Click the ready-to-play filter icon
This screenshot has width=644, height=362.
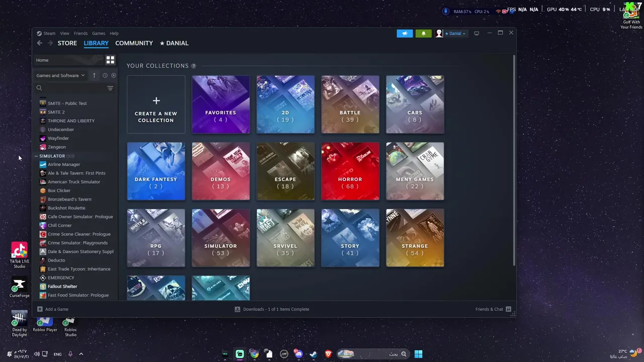tap(114, 75)
